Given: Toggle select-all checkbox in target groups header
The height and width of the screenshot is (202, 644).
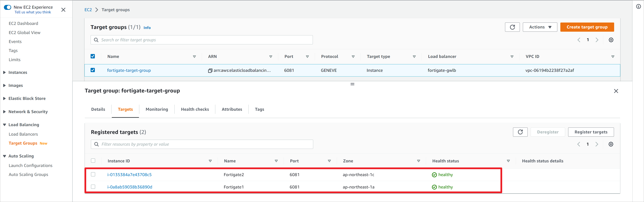Looking at the screenshot, I should pyautogui.click(x=93, y=56).
